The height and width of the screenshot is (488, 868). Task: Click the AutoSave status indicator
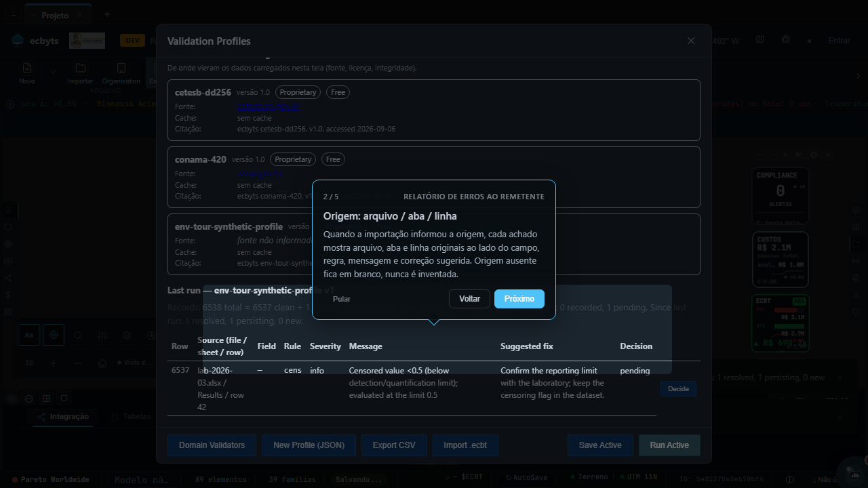point(525,477)
